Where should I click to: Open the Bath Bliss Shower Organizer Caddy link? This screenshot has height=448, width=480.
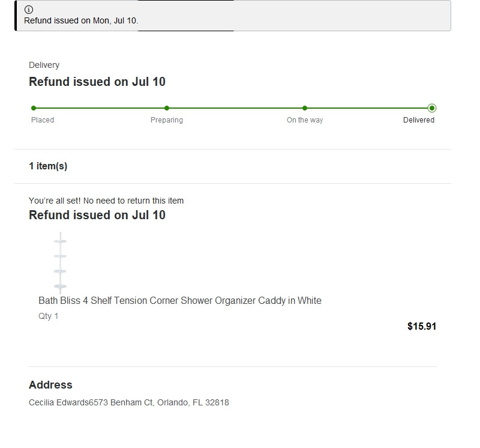tap(180, 300)
